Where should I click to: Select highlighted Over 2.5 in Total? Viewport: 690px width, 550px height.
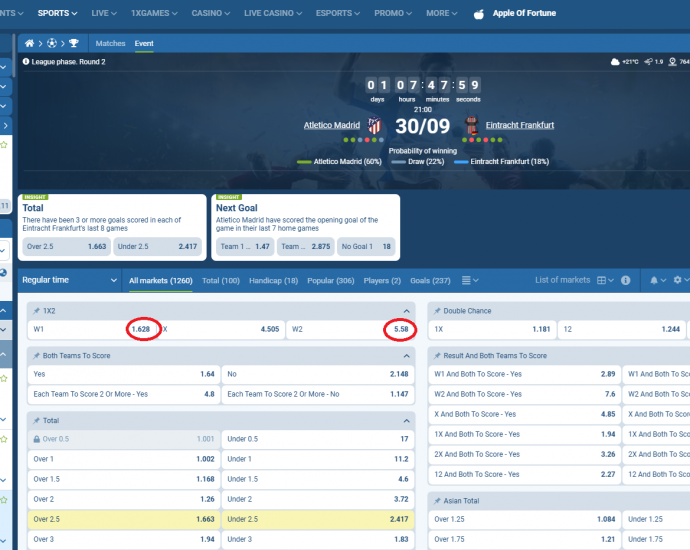(124, 519)
